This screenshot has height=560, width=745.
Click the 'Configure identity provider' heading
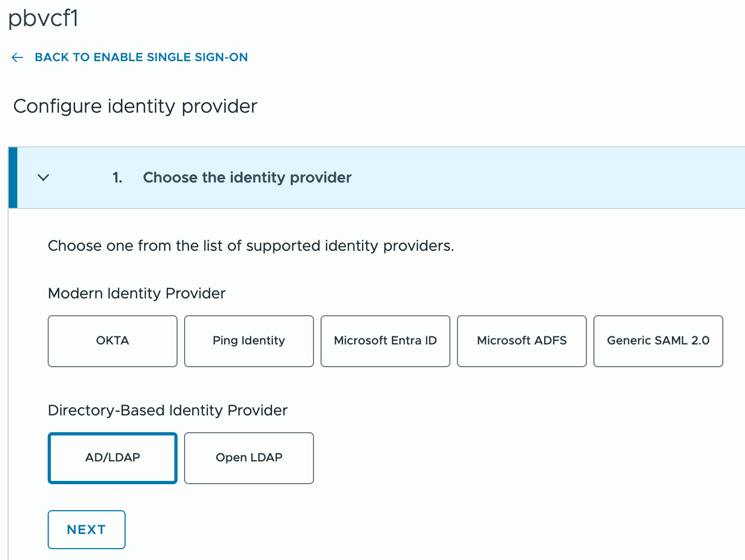135,106
